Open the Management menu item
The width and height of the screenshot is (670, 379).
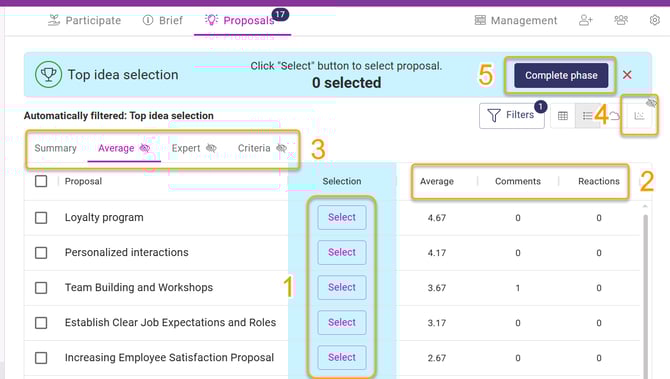coord(516,21)
